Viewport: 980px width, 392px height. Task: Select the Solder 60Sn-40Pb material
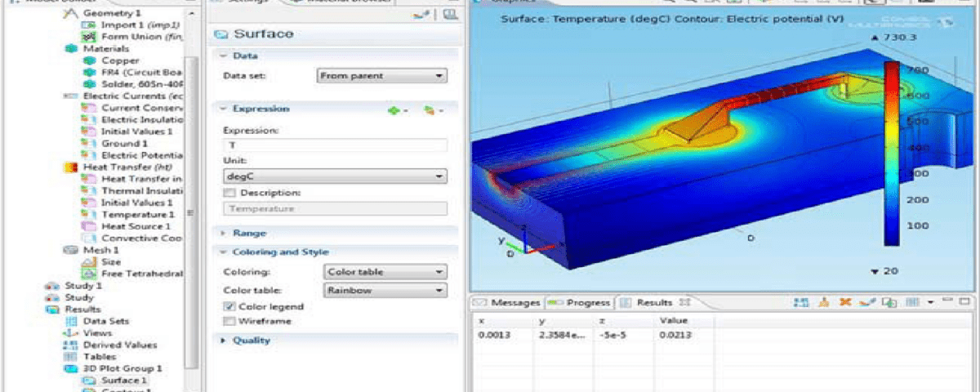pyautogui.click(x=132, y=84)
